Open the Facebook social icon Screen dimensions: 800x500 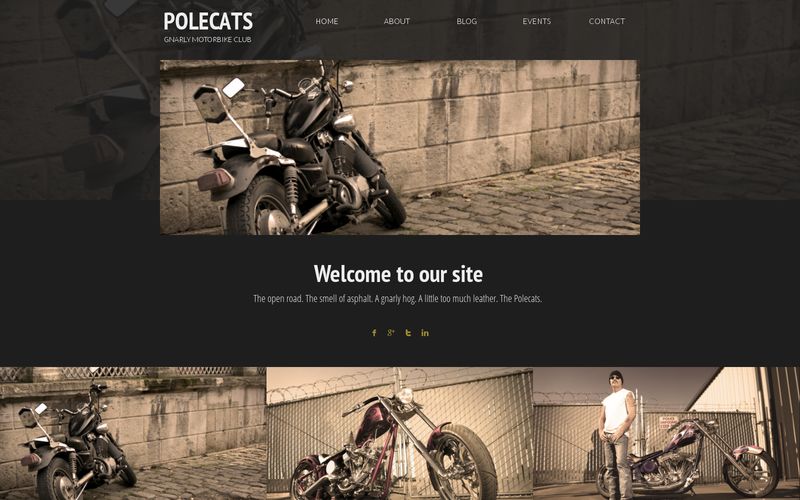click(x=374, y=333)
